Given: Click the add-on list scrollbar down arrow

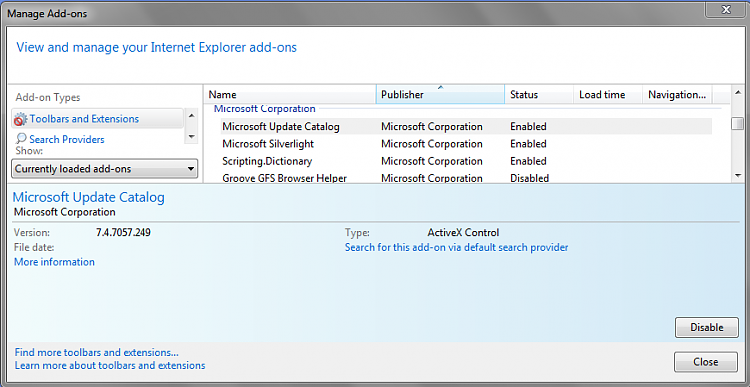Looking at the screenshot, I should [738, 176].
